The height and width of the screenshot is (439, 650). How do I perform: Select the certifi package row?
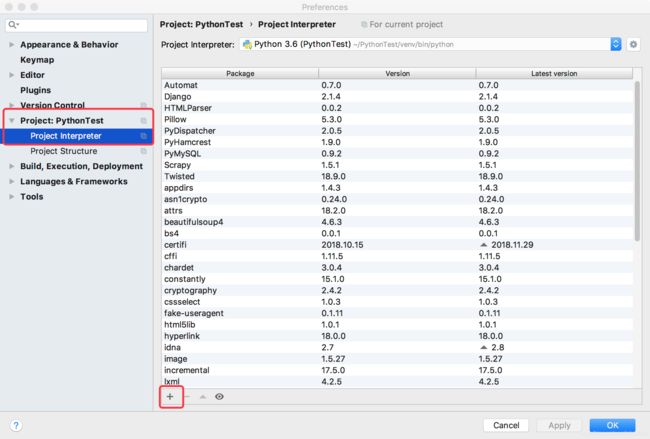397,245
